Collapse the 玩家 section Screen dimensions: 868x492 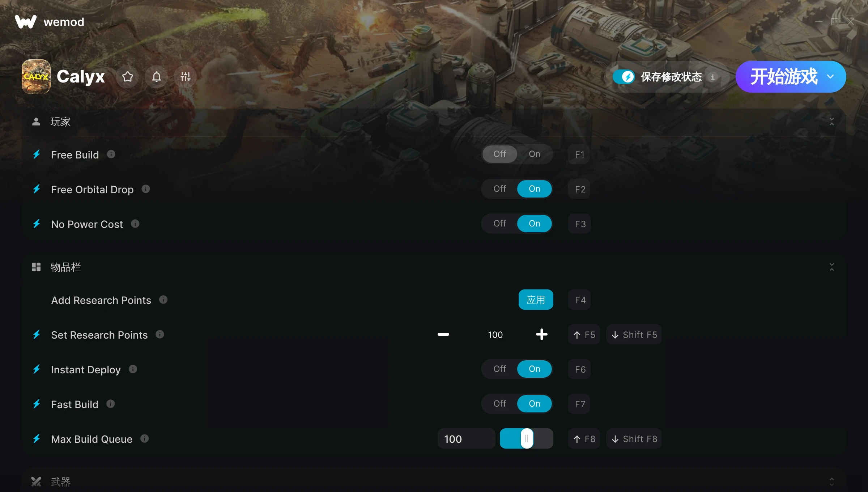831,122
